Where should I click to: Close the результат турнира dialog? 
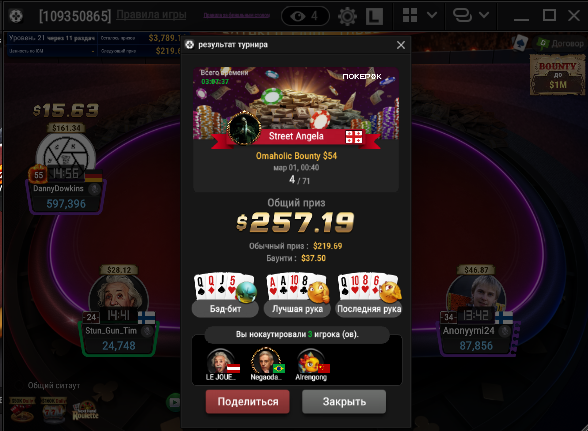(401, 45)
